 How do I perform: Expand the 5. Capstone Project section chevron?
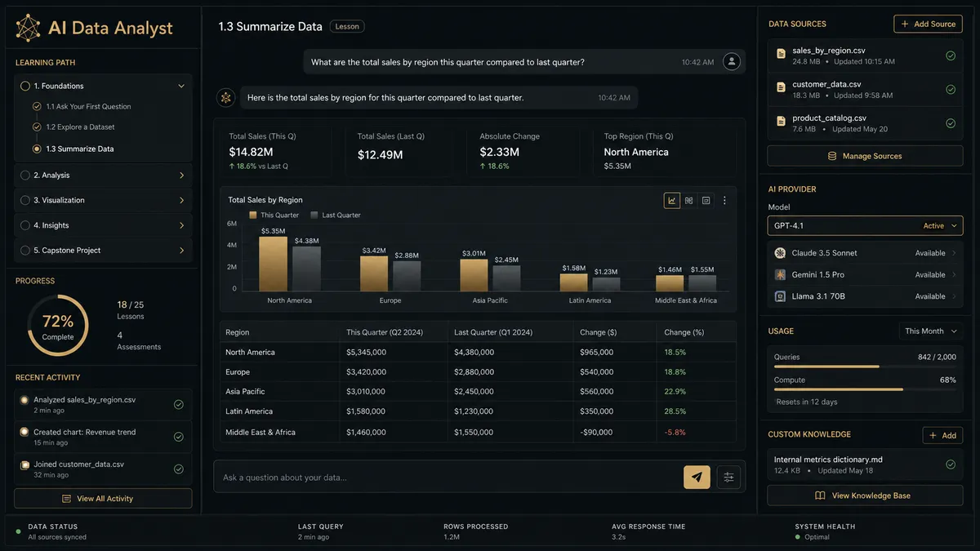181,251
